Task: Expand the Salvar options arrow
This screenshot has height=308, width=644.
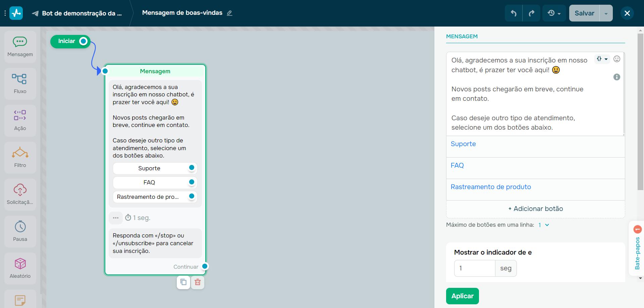Action: [x=606, y=13]
